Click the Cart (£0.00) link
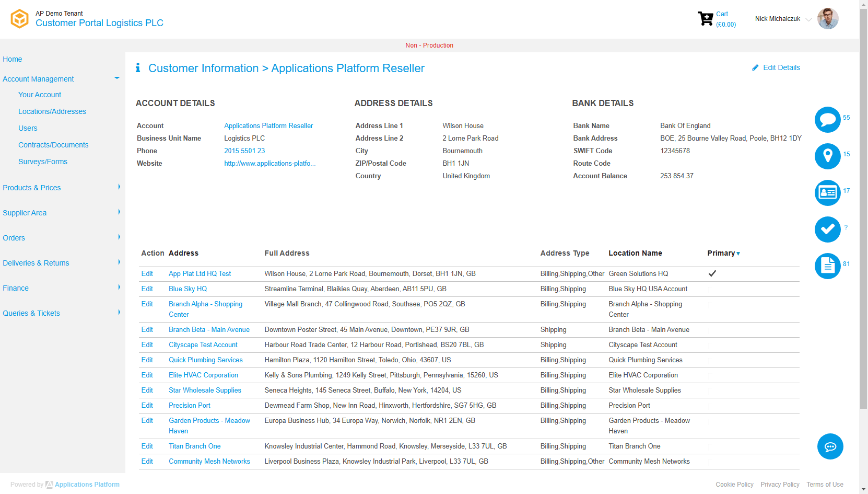The height and width of the screenshot is (494, 868). (x=726, y=19)
